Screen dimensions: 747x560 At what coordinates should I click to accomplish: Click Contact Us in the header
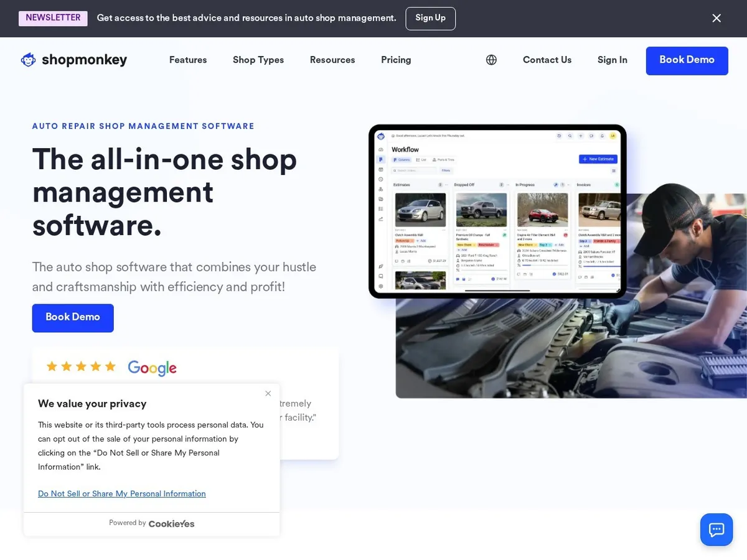tap(547, 60)
